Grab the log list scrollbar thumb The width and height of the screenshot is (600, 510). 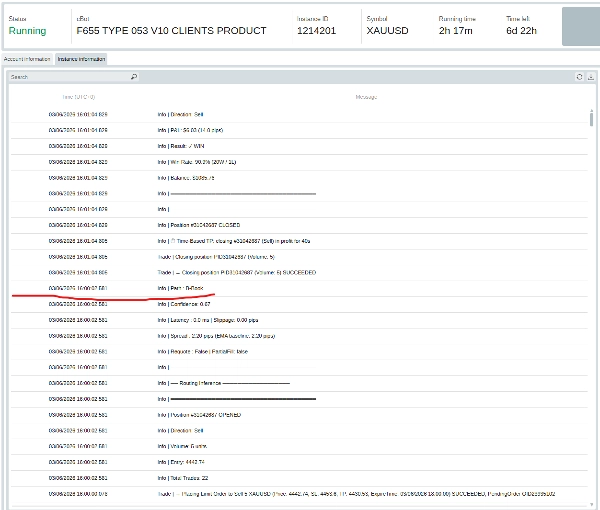[x=591, y=119]
